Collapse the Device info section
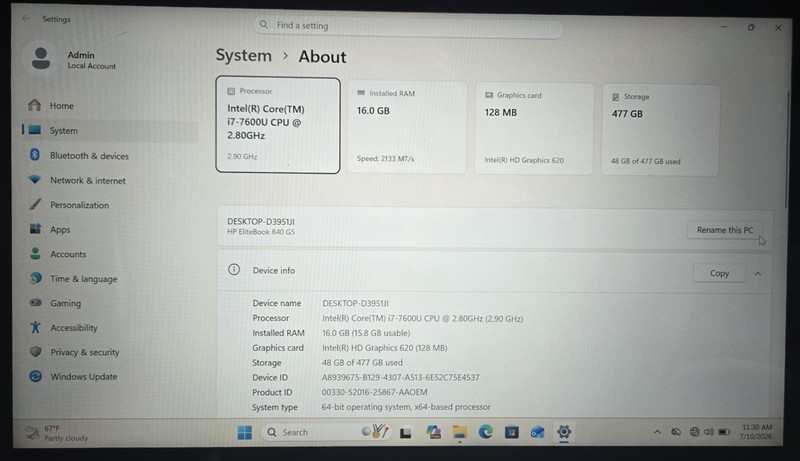This screenshot has width=800, height=461. coord(758,274)
